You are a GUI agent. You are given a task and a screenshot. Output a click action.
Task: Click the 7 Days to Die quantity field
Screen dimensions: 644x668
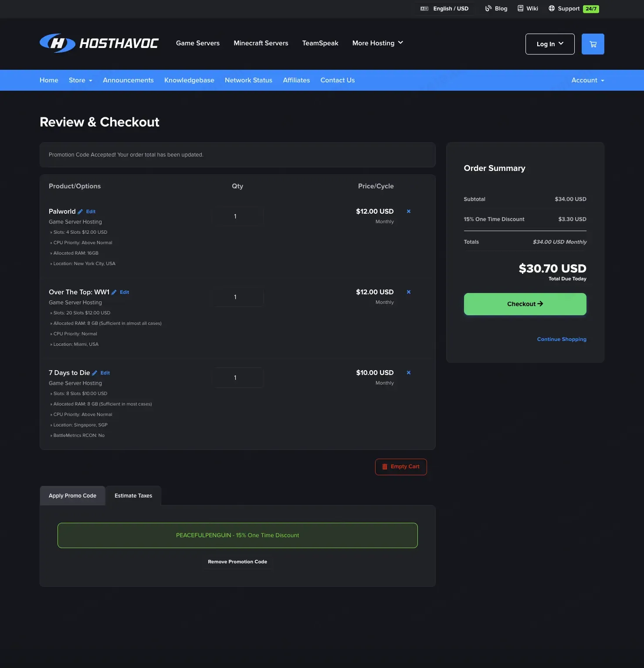coord(237,378)
